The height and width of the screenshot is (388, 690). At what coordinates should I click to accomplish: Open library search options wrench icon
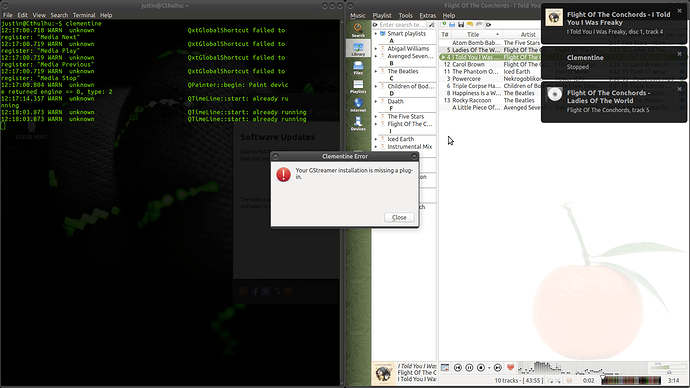pyautogui.click(x=432, y=25)
